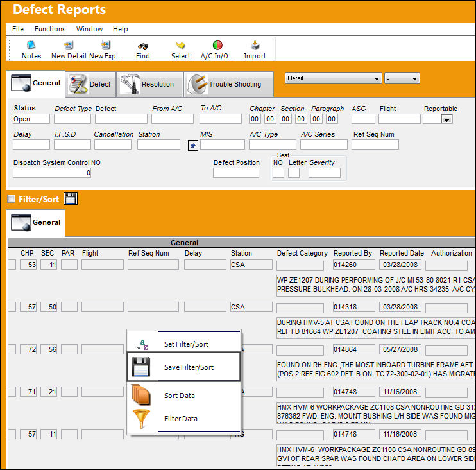Open the equals operator dropdown
The width and height of the screenshot is (476, 470).
[x=402, y=78]
